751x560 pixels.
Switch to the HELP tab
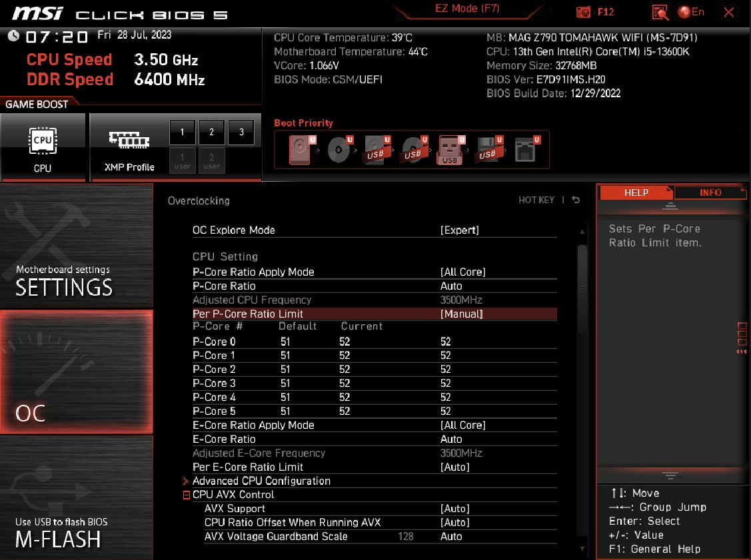636,192
